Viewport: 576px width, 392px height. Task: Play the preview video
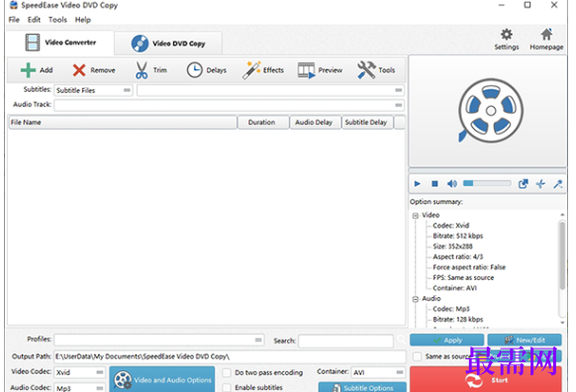click(x=417, y=183)
